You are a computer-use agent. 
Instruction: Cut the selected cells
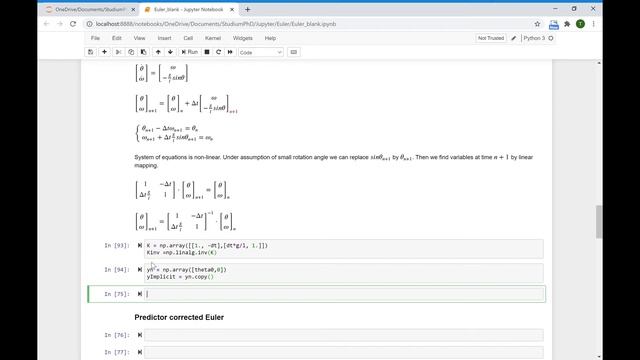click(x=118, y=52)
